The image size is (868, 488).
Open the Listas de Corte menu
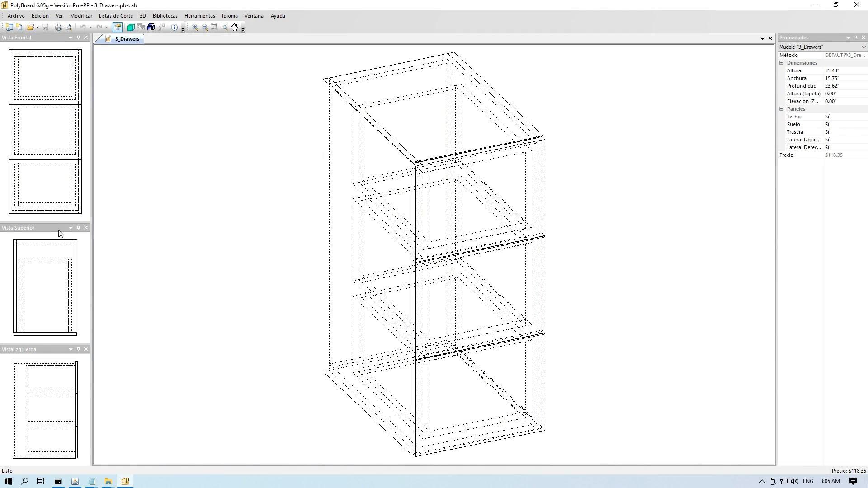pos(116,16)
